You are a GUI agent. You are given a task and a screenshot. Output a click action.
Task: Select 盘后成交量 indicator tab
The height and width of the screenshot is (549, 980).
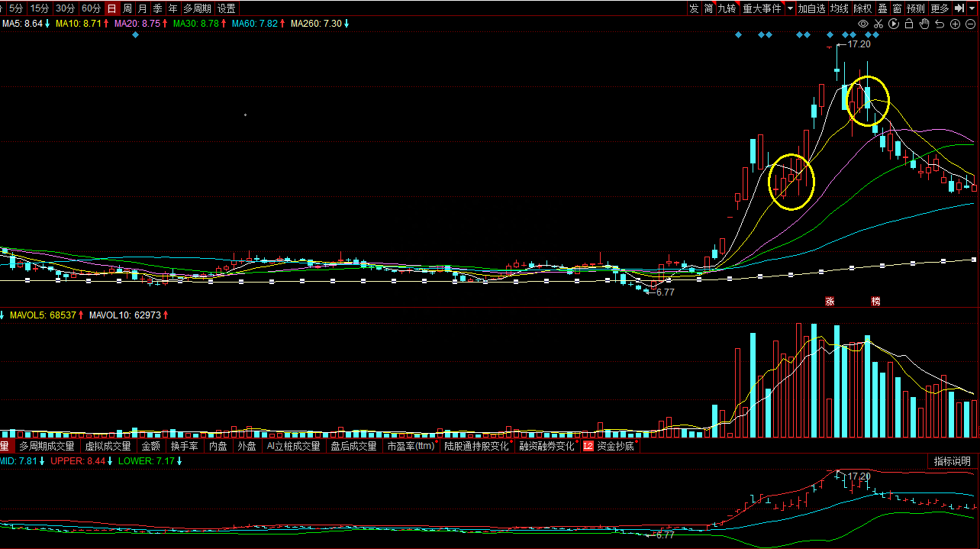(x=353, y=446)
